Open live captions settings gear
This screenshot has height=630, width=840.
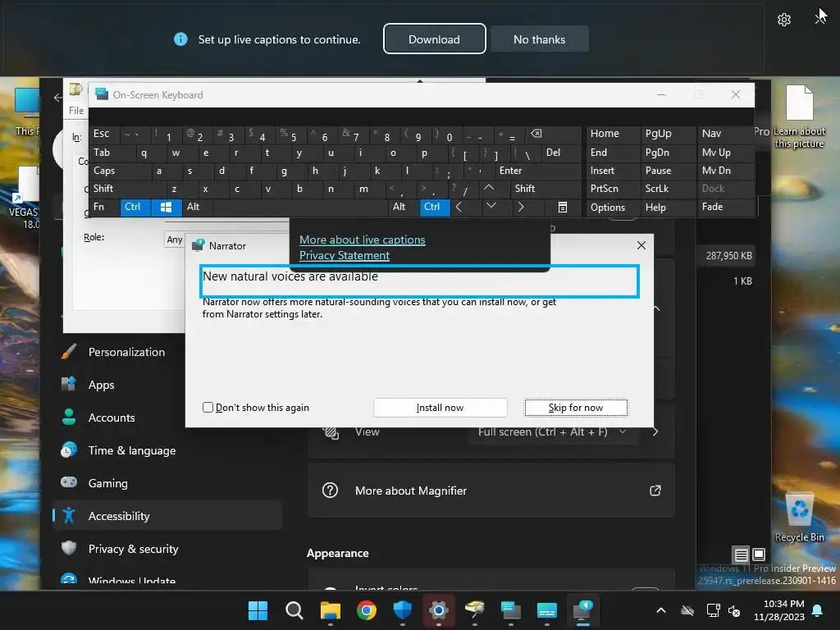click(x=783, y=20)
